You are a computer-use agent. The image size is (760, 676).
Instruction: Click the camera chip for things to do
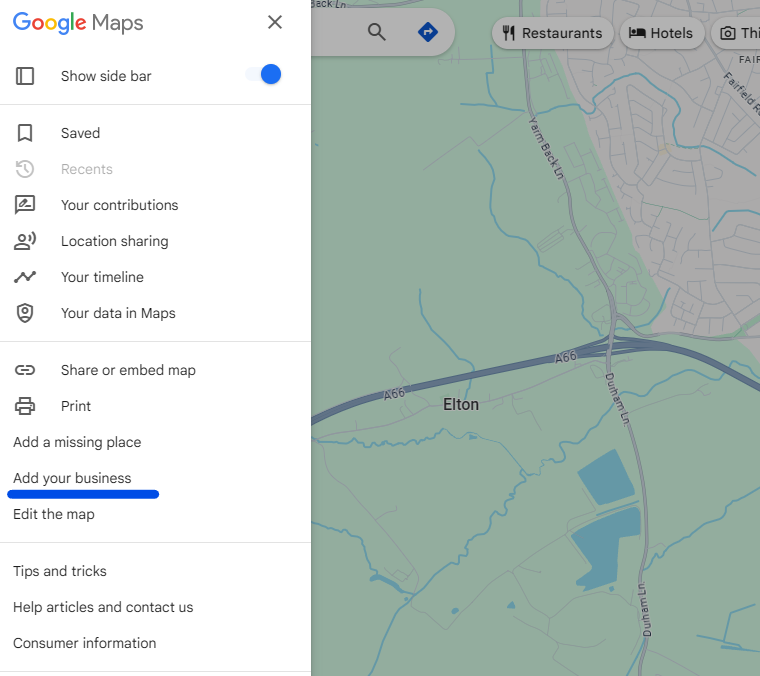click(735, 33)
